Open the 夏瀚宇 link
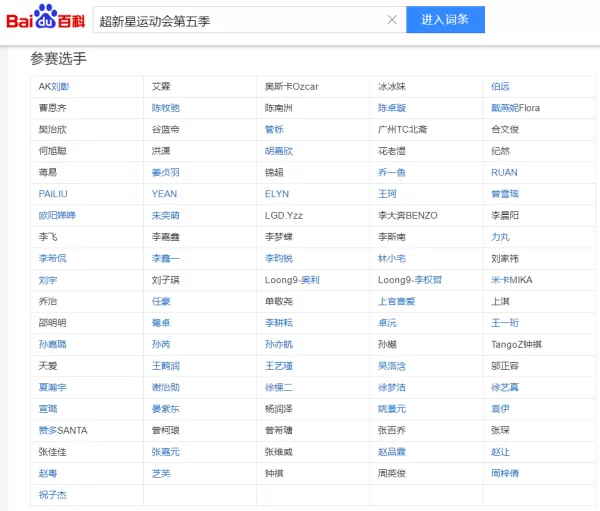Screen dimensions: 600x511 point(52,387)
